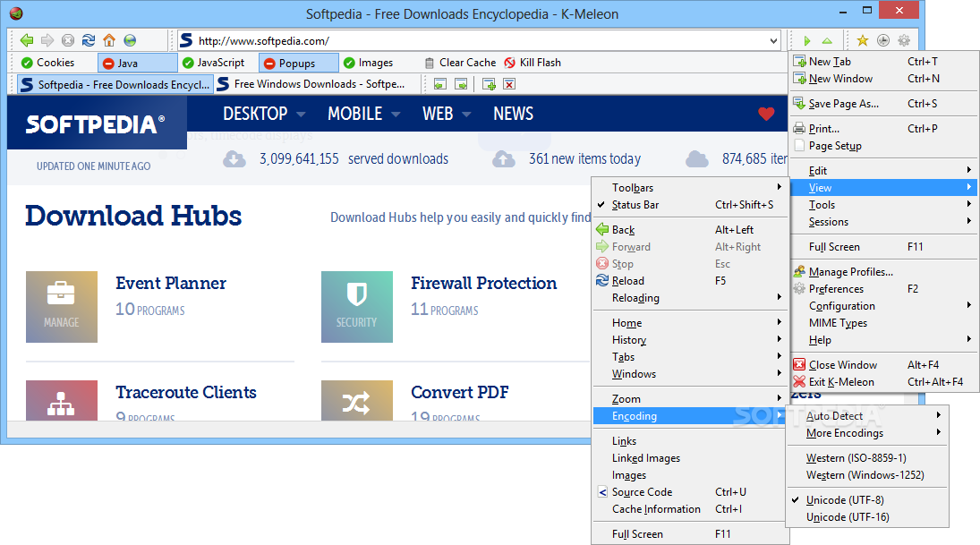The height and width of the screenshot is (545, 980).
Task: Expand the WEB menu on Softpedia
Action: 447,114
